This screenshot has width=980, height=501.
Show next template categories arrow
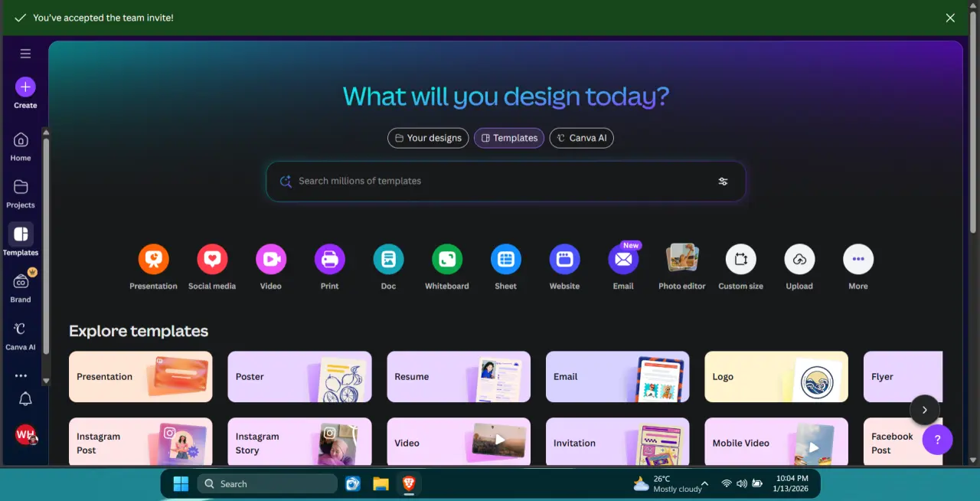(924, 410)
